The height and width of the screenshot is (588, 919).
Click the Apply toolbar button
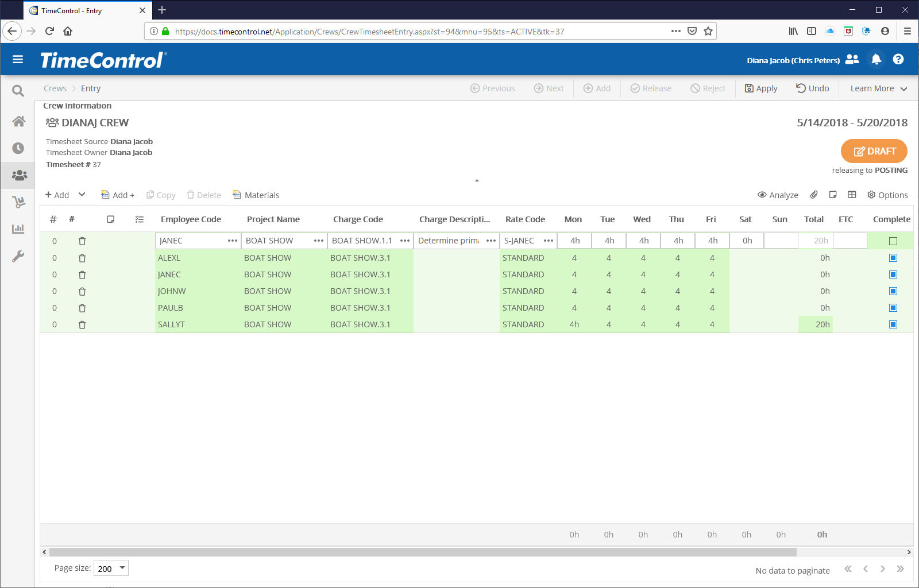point(761,88)
